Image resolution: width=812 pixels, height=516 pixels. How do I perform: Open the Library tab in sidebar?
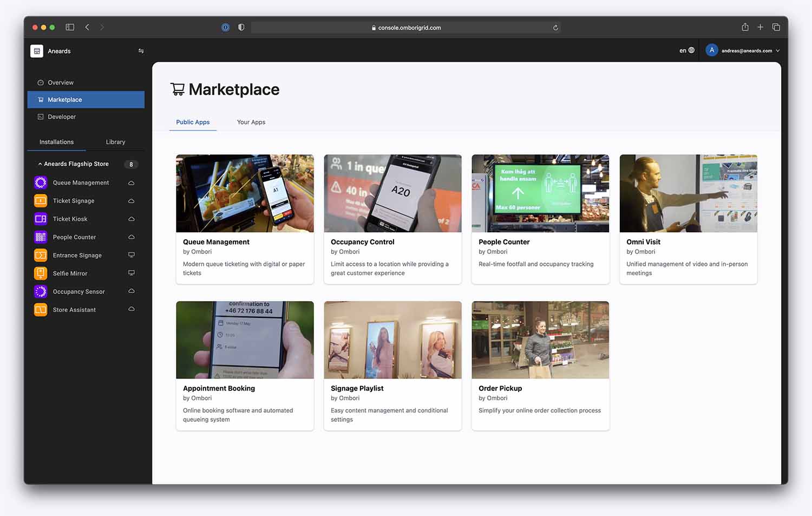pyautogui.click(x=115, y=141)
